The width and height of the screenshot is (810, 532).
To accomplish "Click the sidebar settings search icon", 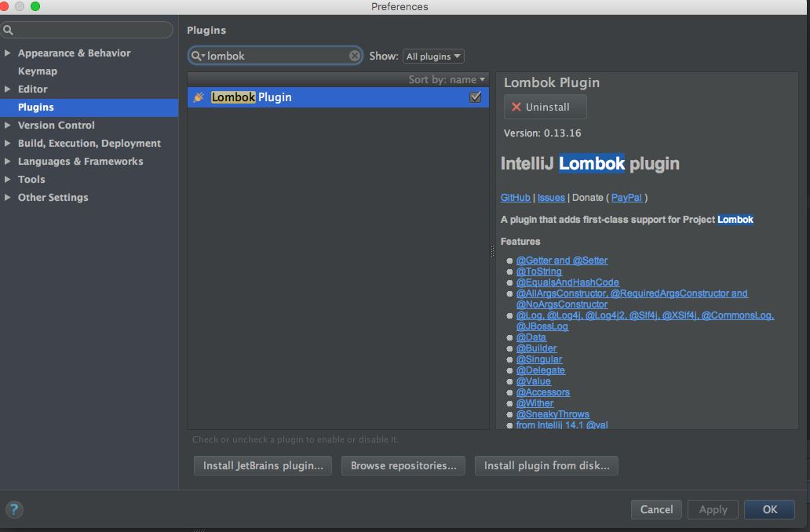I will pyautogui.click(x=9, y=30).
